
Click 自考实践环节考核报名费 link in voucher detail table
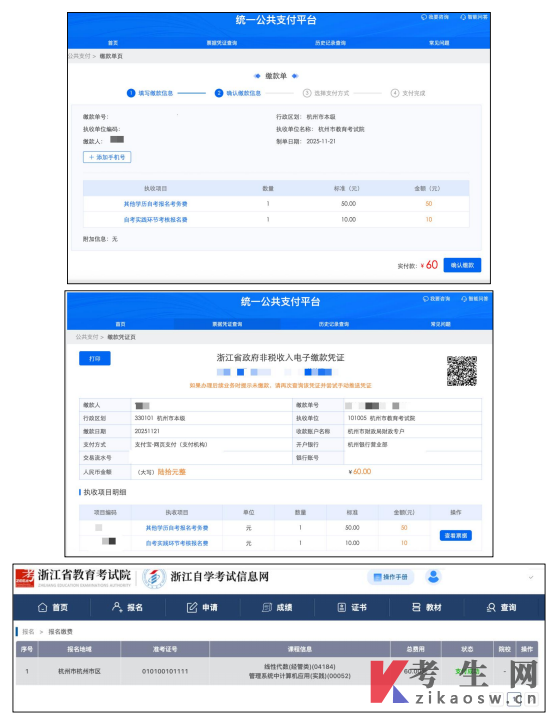(x=177, y=543)
